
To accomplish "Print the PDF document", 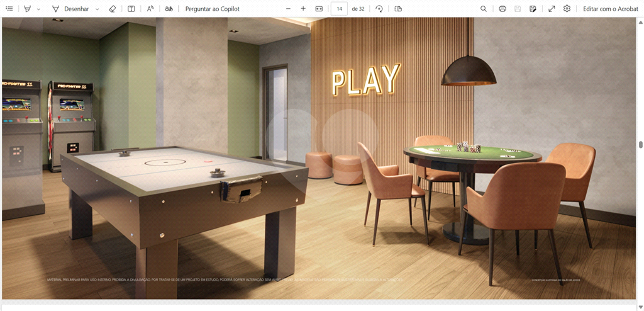I will [x=502, y=9].
